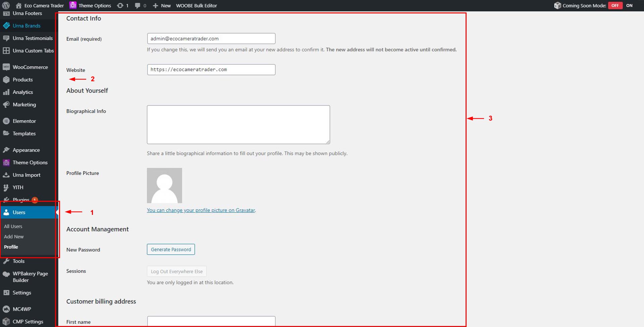The width and height of the screenshot is (644, 327).
Task: Select Add New under Users
Action: [x=14, y=237]
